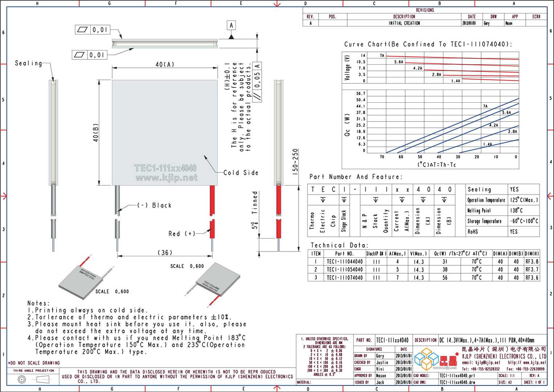Click PART NO. value TEC1-111xx4040 in title block
The height and width of the screenshot is (392, 554).
click(392, 340)
